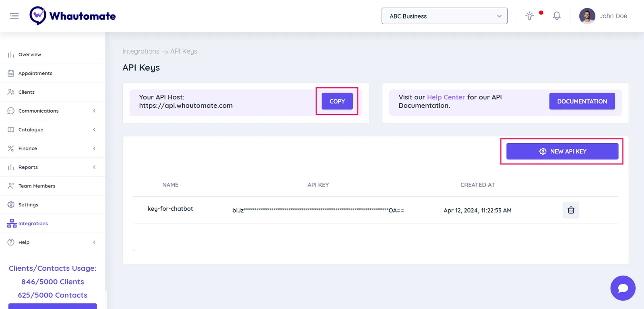Go to Appointments page
Image resolution: width=644 pixels, height=309 pixels.
(x=35, y=73)
